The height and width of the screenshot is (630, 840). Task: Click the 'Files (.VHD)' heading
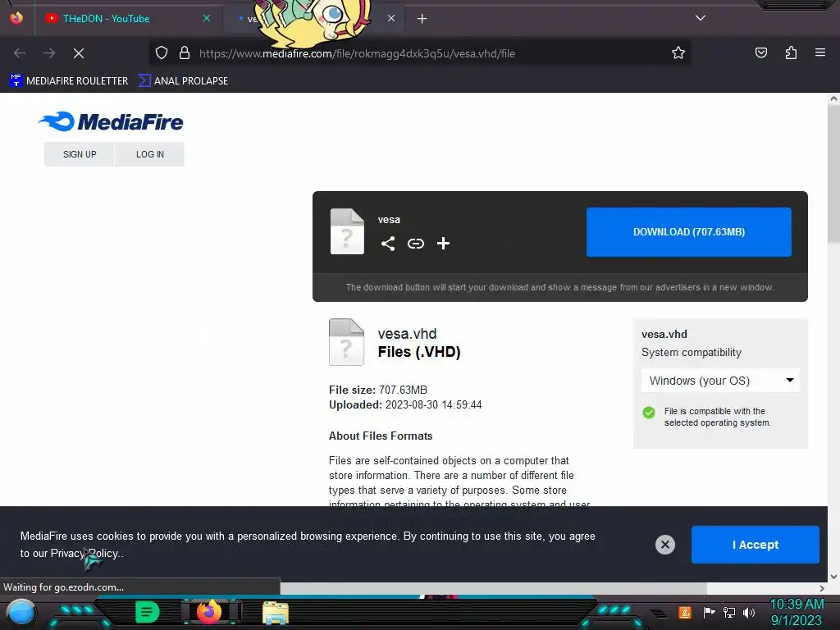pos(419,352)
